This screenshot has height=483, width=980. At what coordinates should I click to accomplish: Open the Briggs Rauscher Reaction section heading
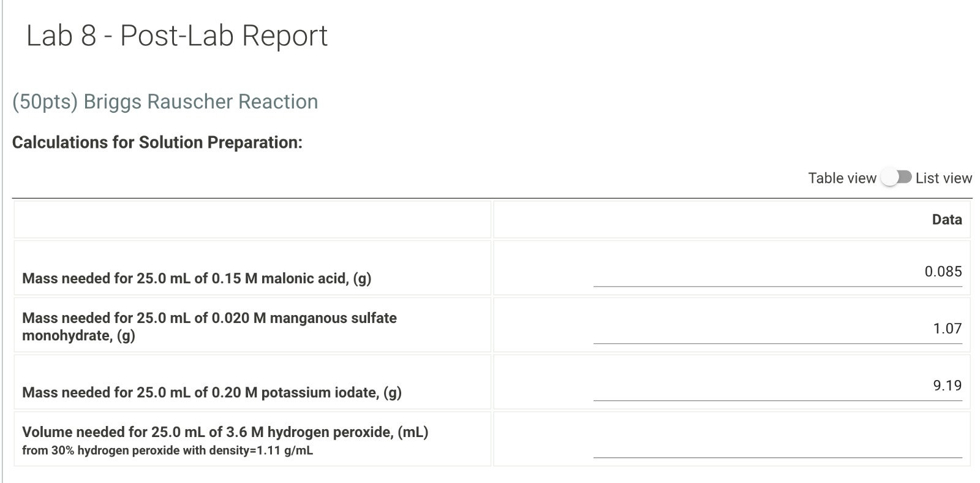[x=165, y=102]
